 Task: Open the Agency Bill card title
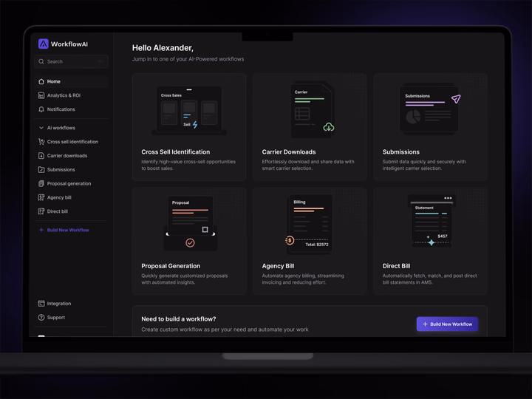(x=278, y=266)
